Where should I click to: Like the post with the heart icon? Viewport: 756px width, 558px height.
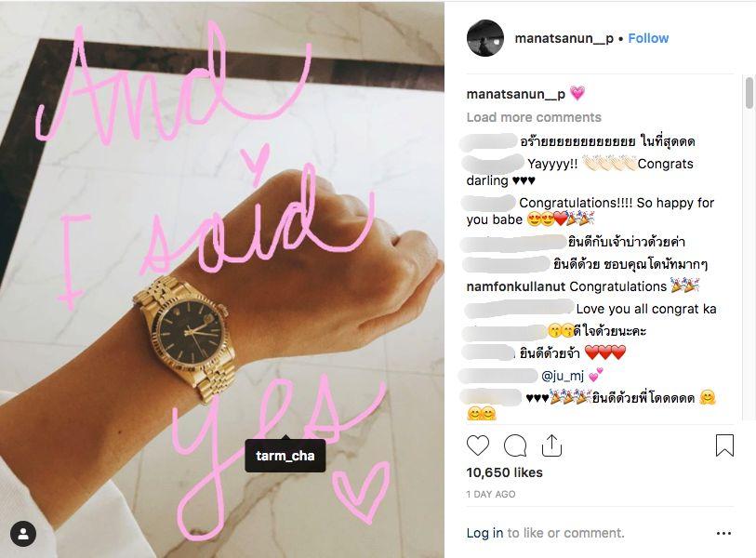tap(478, 445)
